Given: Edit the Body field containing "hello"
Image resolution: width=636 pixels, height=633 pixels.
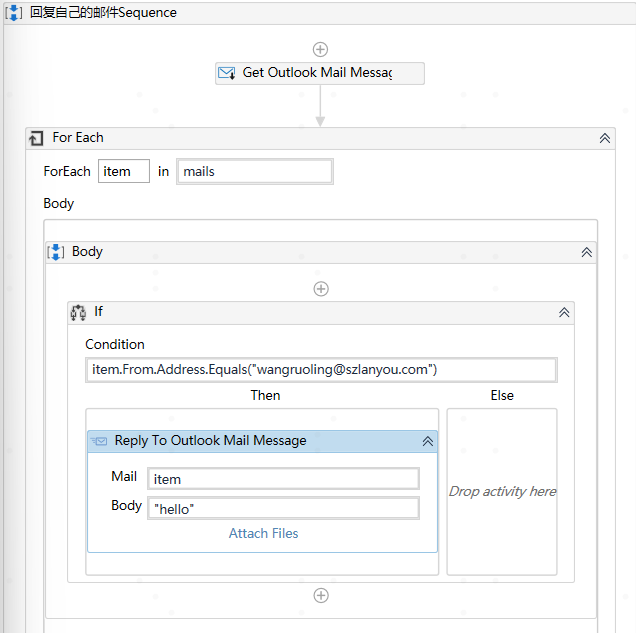Looking at the screenshot, I should [283, 509].
